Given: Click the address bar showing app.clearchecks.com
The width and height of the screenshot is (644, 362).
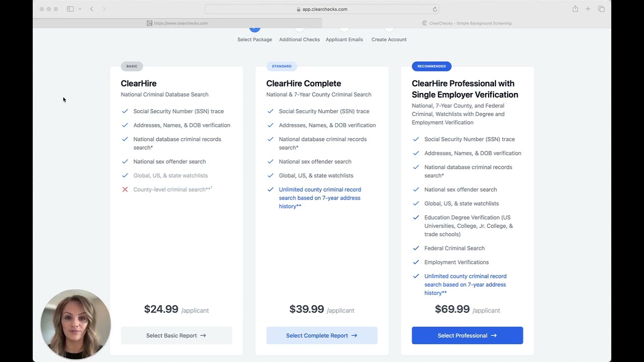Looking at the screenshot, I should [x=322, y=9].
